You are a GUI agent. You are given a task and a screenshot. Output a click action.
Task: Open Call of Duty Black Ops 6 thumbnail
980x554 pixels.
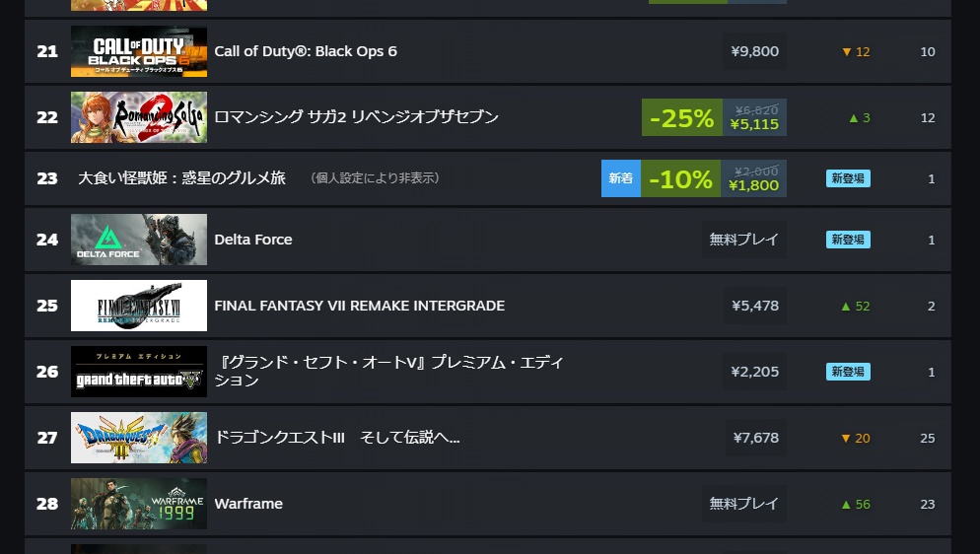click(139, 51)
